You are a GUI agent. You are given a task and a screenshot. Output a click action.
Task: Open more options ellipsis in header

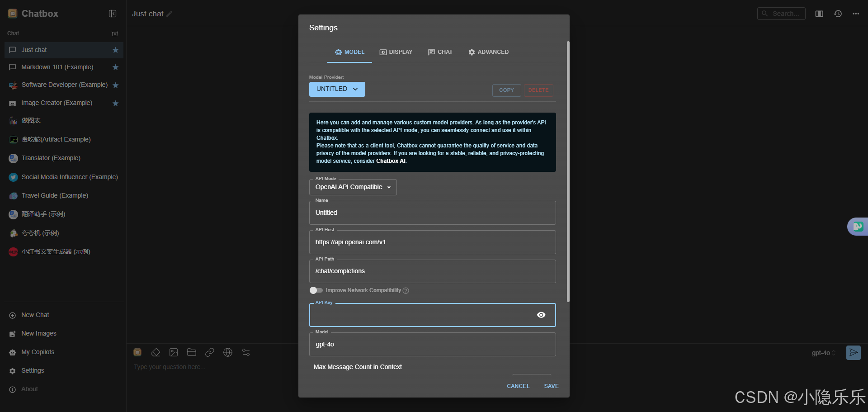856,14
